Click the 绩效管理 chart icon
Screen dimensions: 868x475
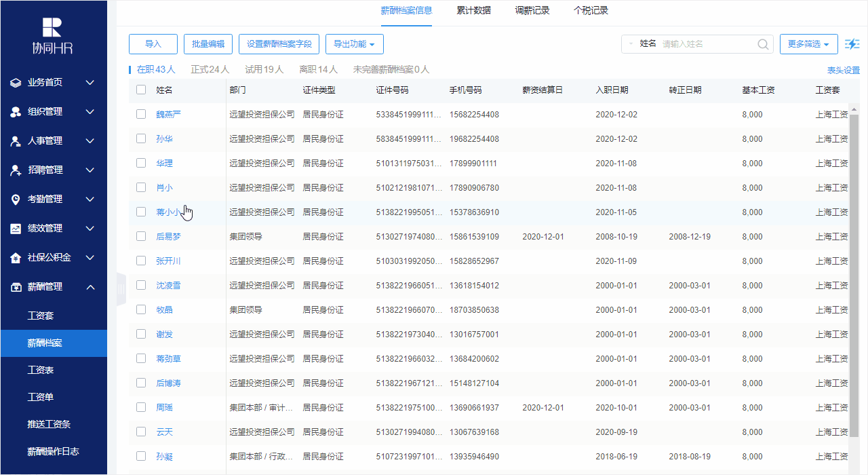(16, 229)
